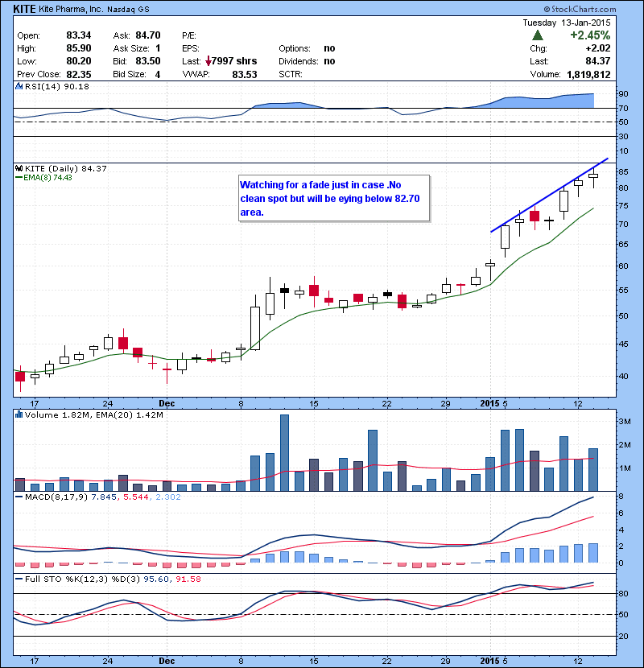Image resolution: width=644 pixels, height=668 pixels.
Task: Click the MACD(8,17,9) indicator label
Action: click(56, 497)
